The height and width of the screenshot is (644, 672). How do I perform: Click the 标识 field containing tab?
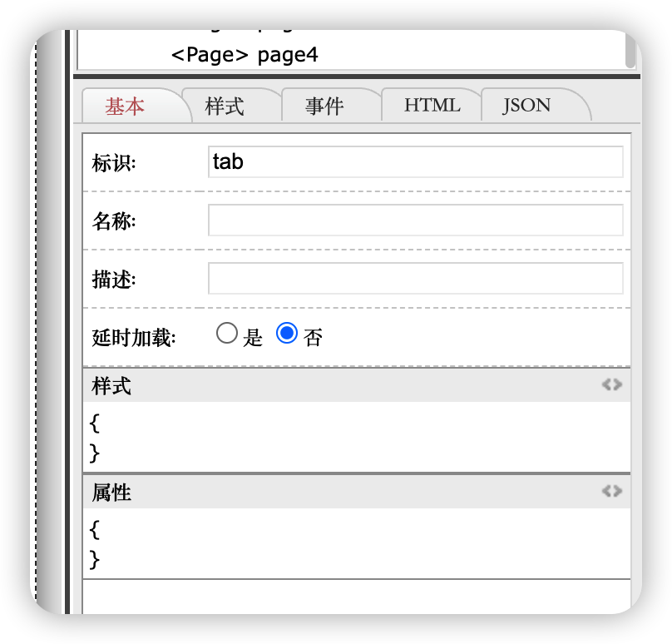pos(415,161)
